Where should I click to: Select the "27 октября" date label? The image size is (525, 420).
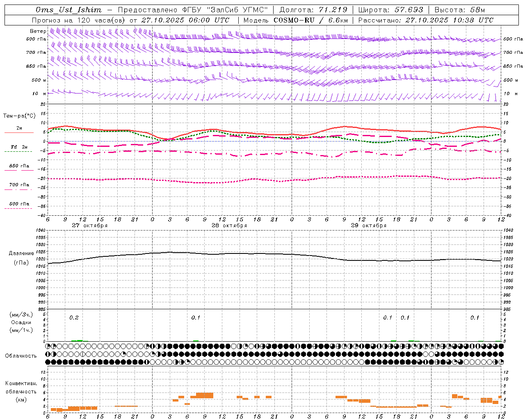(x=90, y=226)
